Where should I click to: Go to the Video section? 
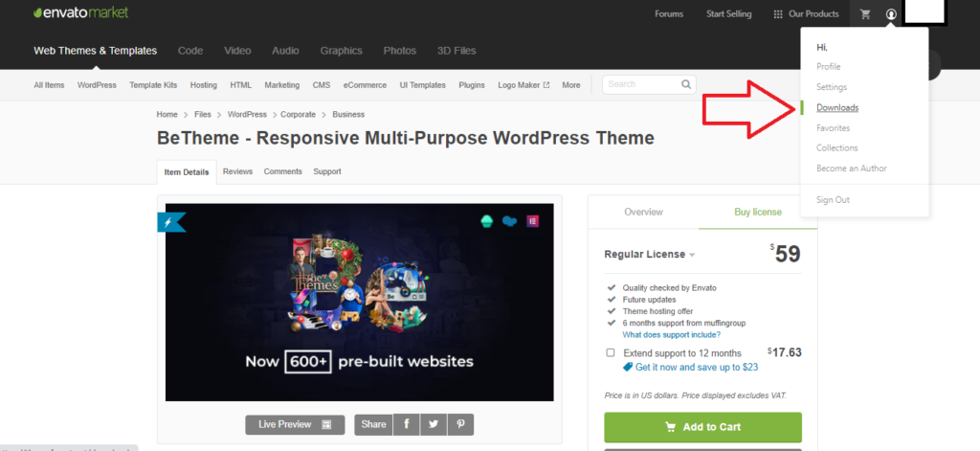point(237,51)
